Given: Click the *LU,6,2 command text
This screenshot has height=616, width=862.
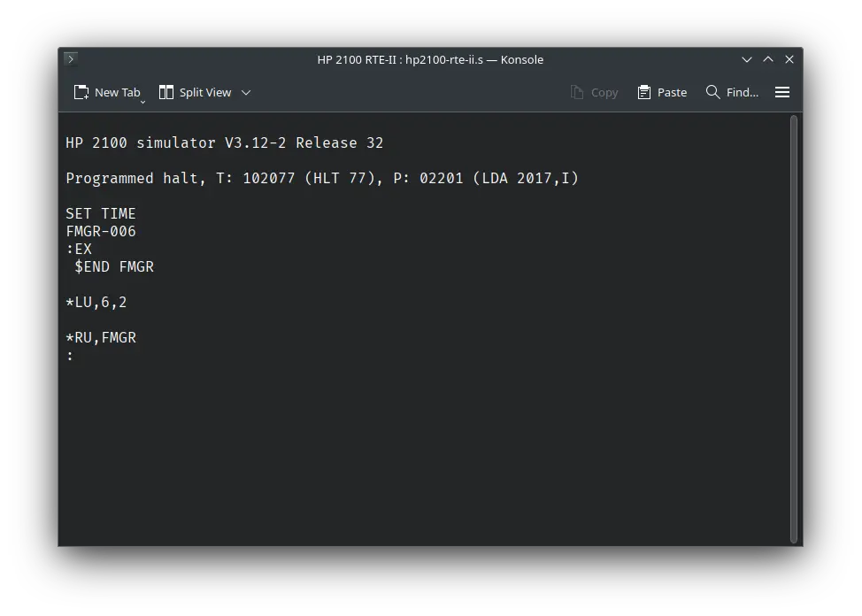Looking at the screenshot, I should click(96, 302).
